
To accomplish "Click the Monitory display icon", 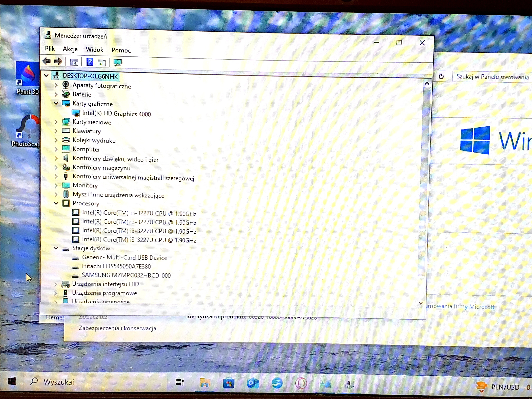I will point(66,185).
